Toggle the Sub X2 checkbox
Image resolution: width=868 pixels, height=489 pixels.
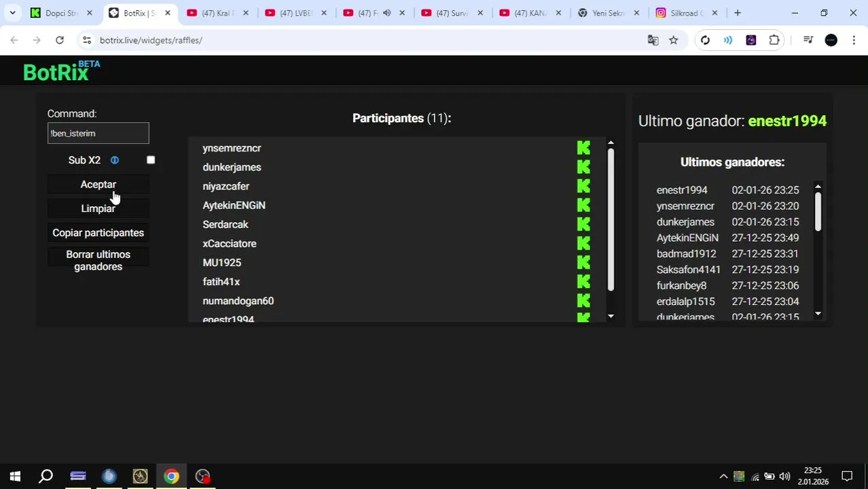tap(151, 160)
